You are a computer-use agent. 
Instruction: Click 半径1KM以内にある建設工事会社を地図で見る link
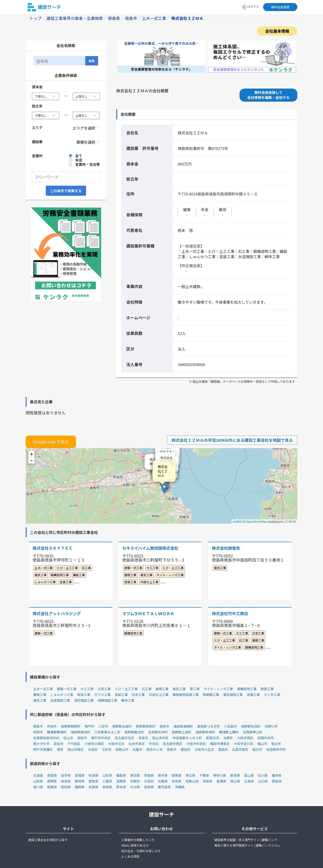[x=232, y=440]
